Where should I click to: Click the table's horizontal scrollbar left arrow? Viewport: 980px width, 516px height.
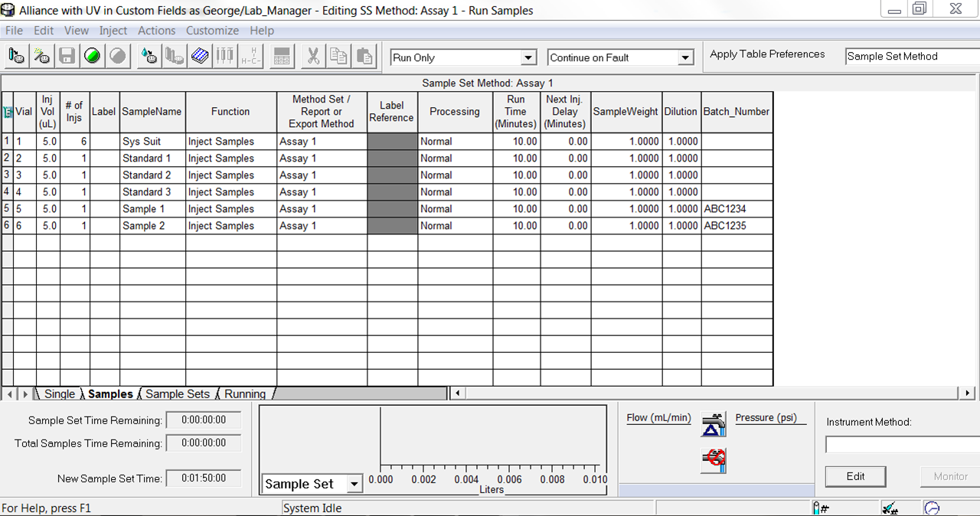(x=457, y=394)
